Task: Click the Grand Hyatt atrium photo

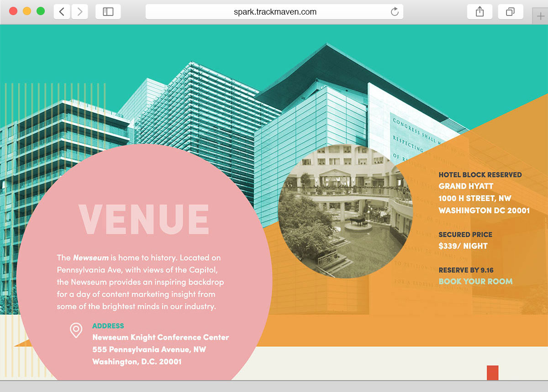Action: coord(345,211)
